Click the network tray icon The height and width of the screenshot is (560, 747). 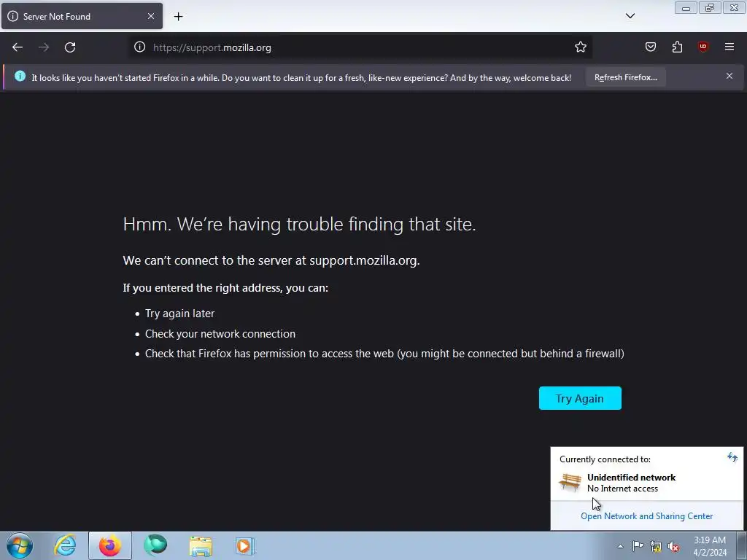(x=656, y=547)
